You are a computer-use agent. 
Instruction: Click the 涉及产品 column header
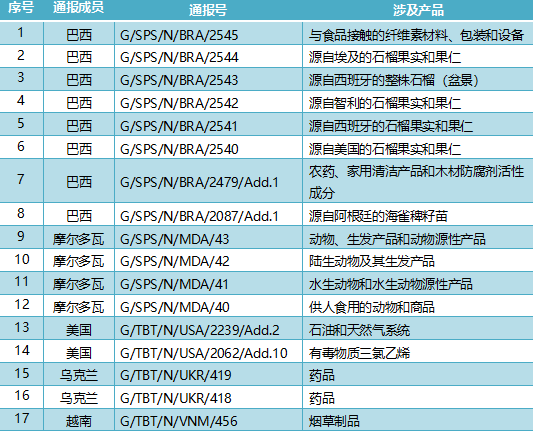click(x=418, y=10)
